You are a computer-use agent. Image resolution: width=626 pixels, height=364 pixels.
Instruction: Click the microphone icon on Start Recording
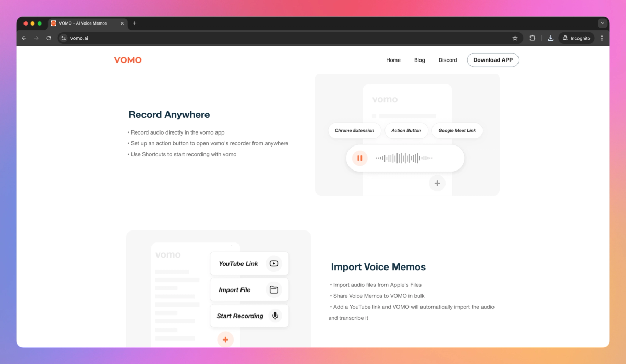(x=275, y=316)
